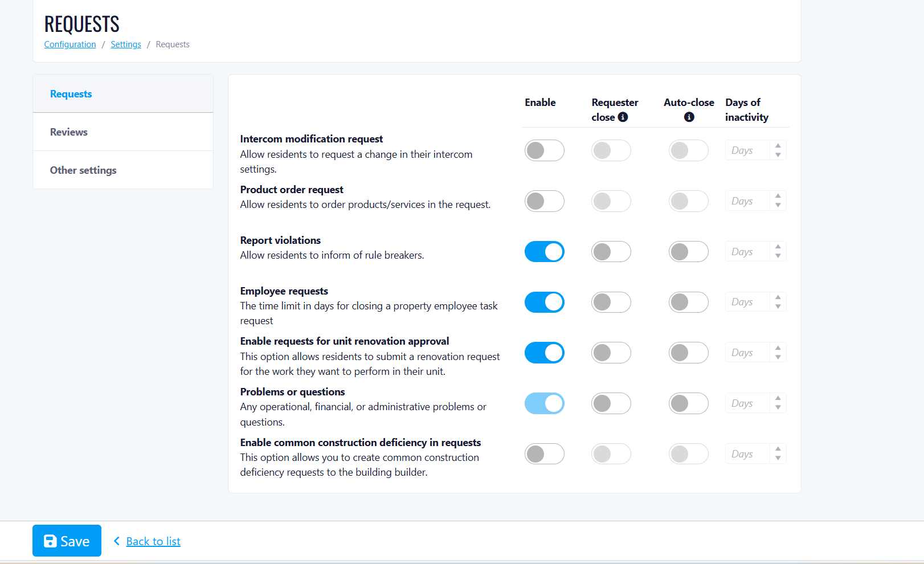924x564 pixels.
Task: Toggle Auto-close for Report violations
Action: point(688,252)
